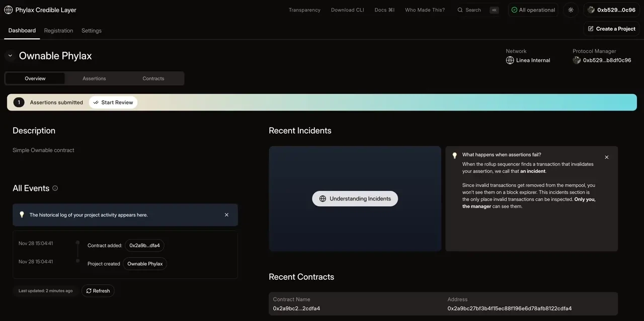Collapse the Ownable Phylax project chevron

coord(10,56)
